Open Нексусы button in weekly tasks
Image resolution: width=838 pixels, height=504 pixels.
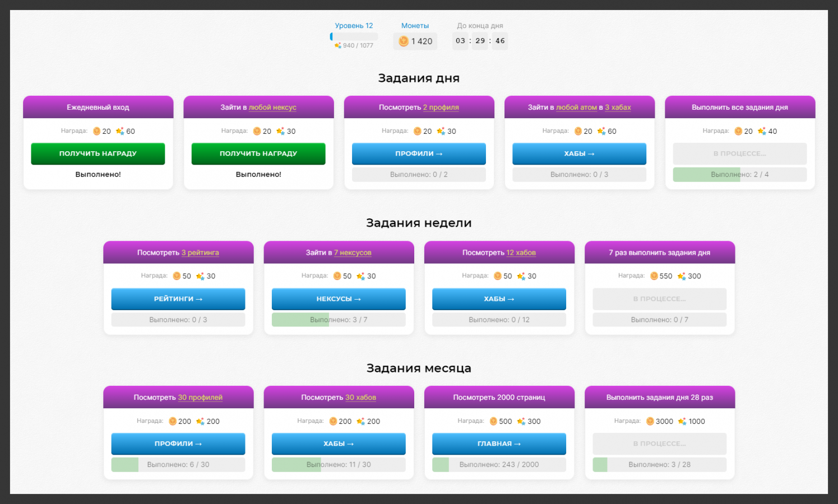[x=339, y=299]
